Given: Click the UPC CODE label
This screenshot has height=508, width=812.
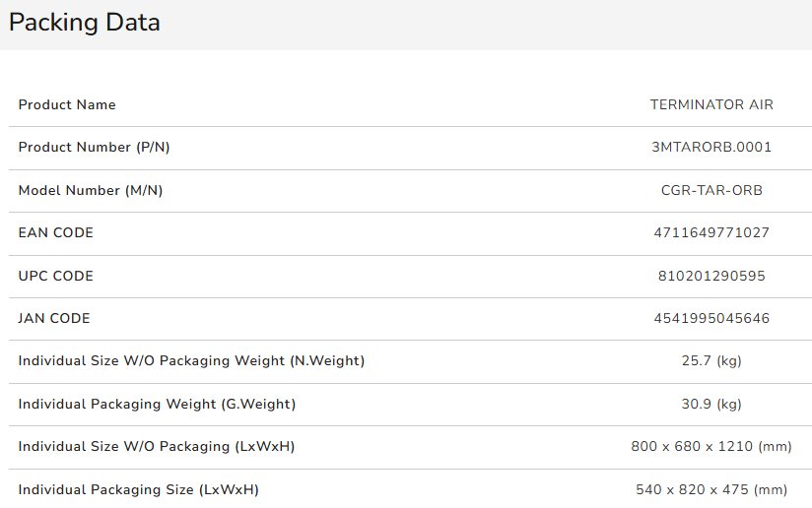Looking at the screenshot, I should click(x=55, y=276).
